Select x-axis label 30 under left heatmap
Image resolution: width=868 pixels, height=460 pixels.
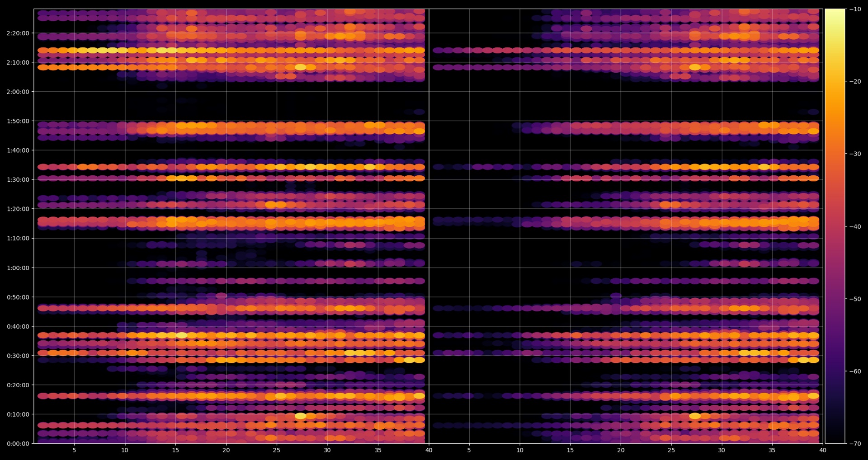[327, 450]
